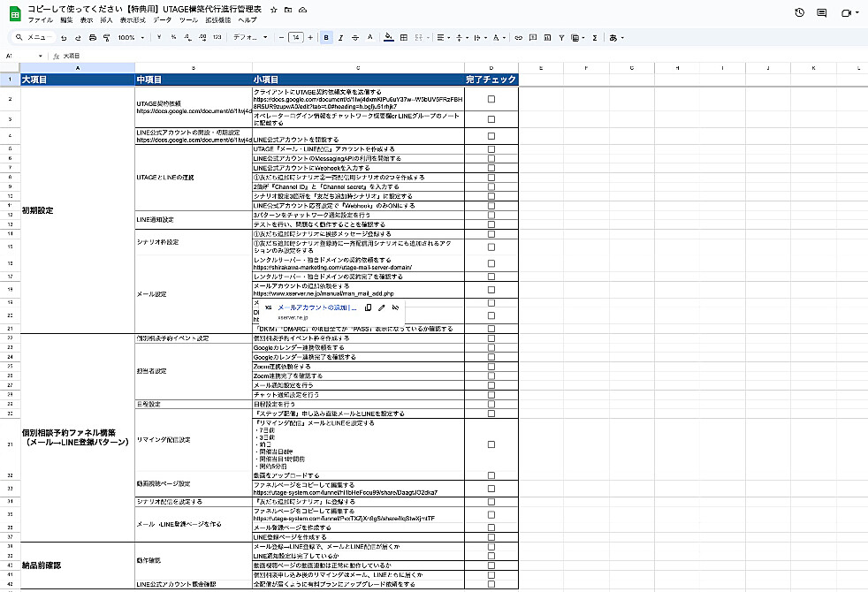Image resolution: width=868 pixels, height=592 pixels.
Task: Remove link in the link preview popup
Action: [x=395, y=307]
